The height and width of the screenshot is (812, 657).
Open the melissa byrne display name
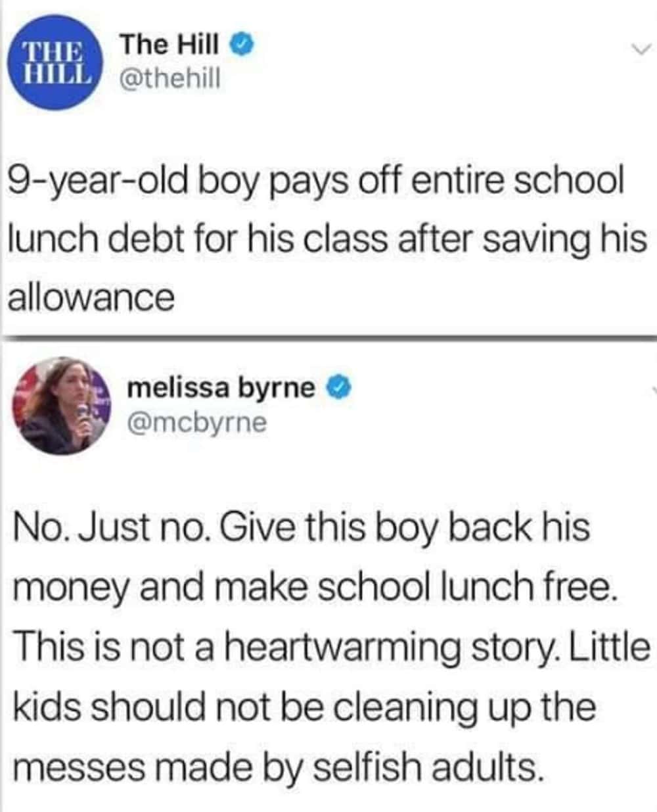coord(221,389)
